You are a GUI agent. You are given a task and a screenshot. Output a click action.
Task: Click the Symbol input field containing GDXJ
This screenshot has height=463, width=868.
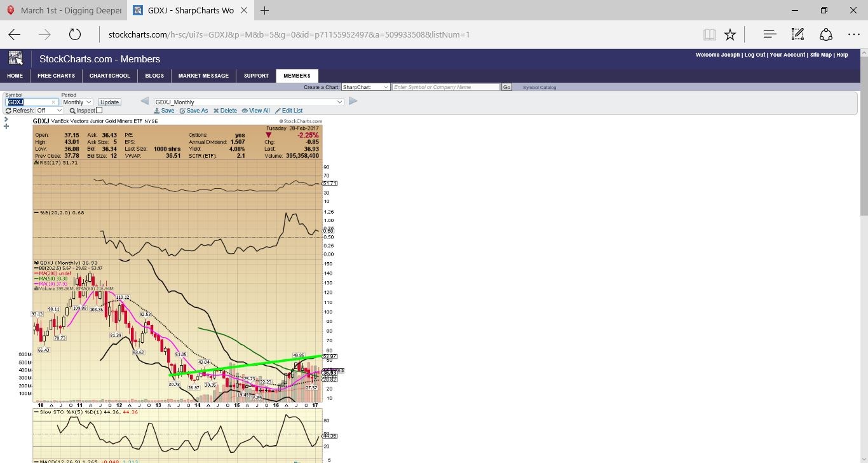click(x=32, y=102)
